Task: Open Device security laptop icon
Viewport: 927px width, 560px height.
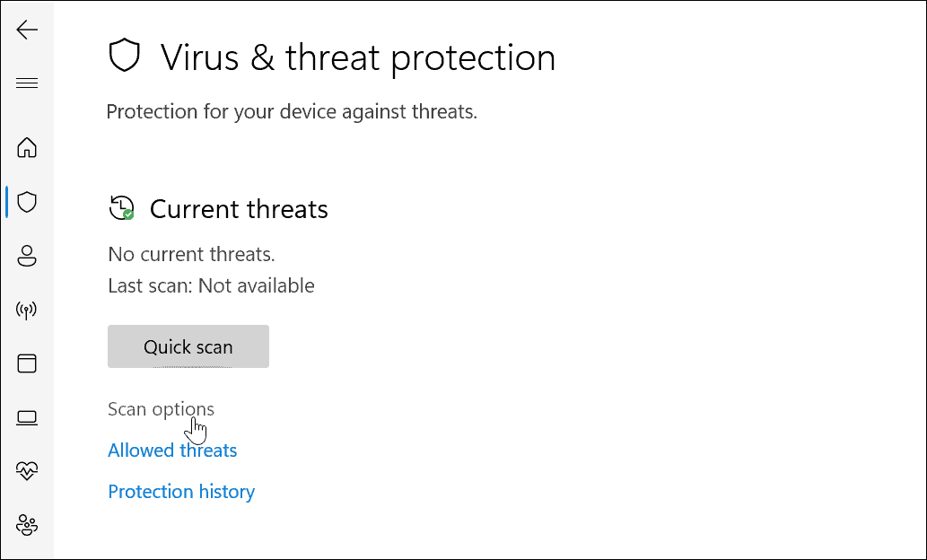Action: click(27, 417)
